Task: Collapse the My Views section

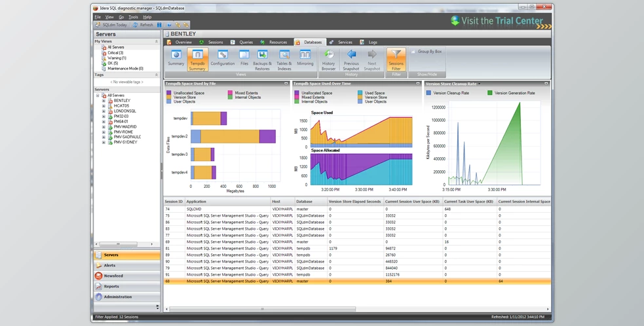Action: coord(157,41)
